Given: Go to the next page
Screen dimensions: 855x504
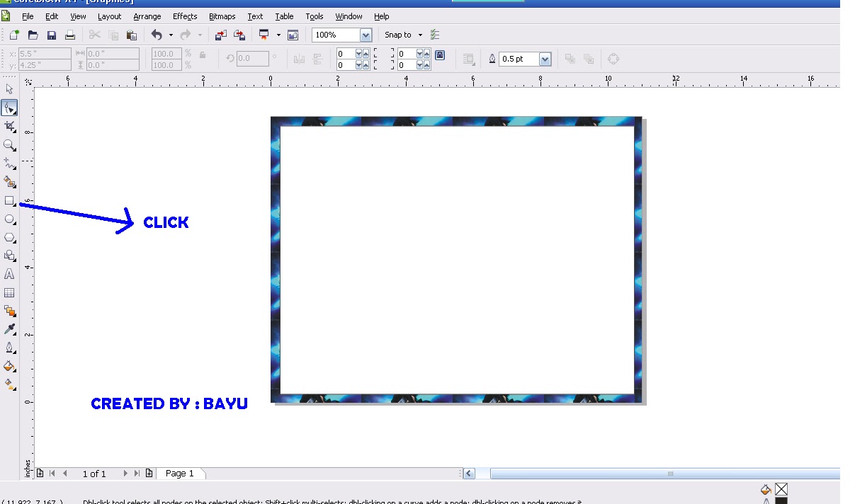Looking at the screenshot, I should pos(125,474).
